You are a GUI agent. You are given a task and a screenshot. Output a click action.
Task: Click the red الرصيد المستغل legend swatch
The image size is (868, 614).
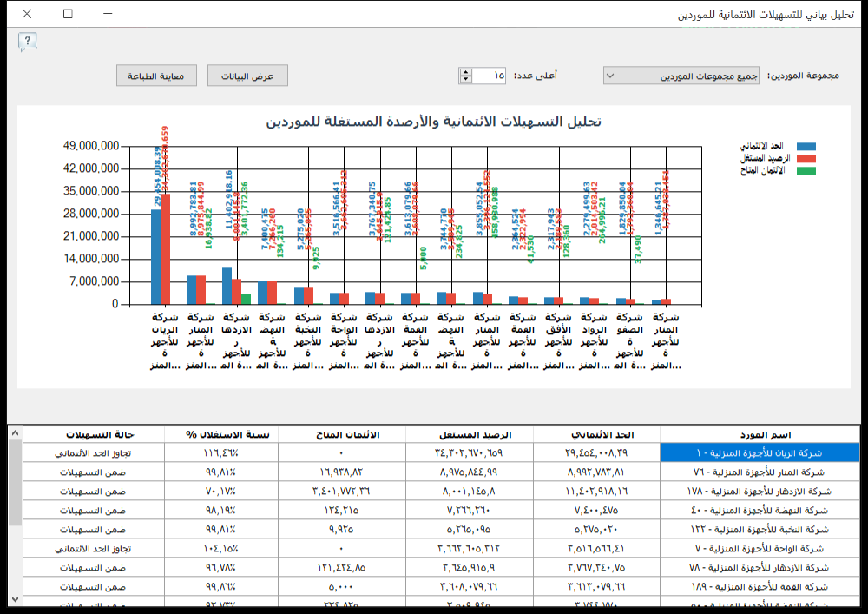pos(806,158)
